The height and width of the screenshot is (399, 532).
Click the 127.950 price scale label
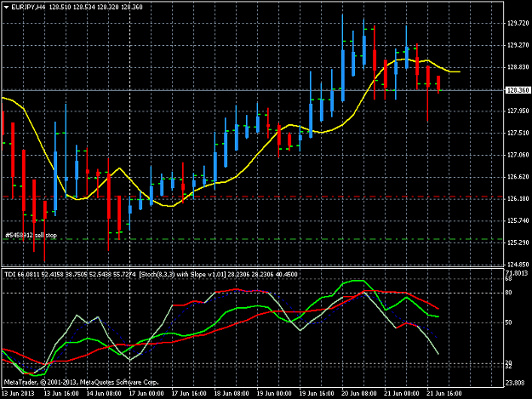518,111
